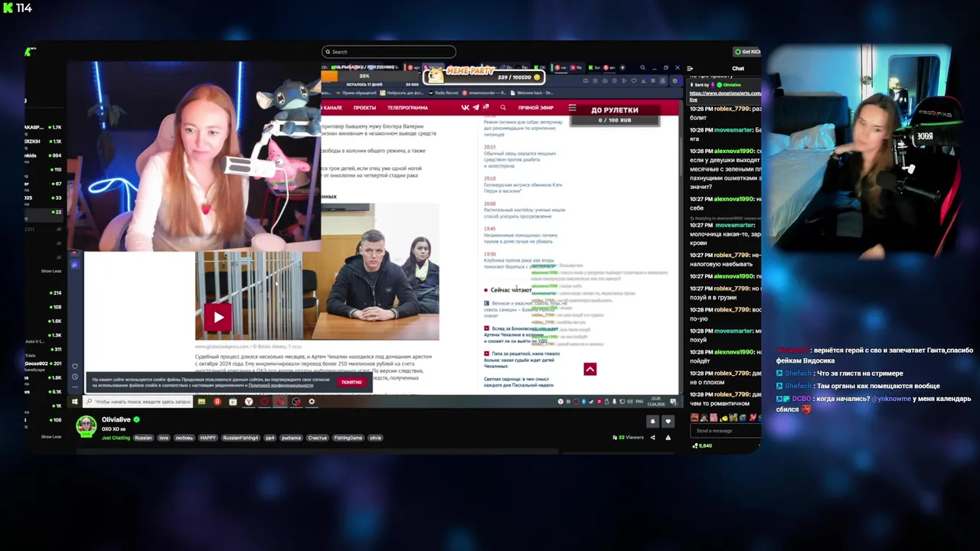The width and height of the screenshot is (980, 551).
Task: Click the ДО РУЛЕТКИ overlay widget
Action: (x=615, y=114)
